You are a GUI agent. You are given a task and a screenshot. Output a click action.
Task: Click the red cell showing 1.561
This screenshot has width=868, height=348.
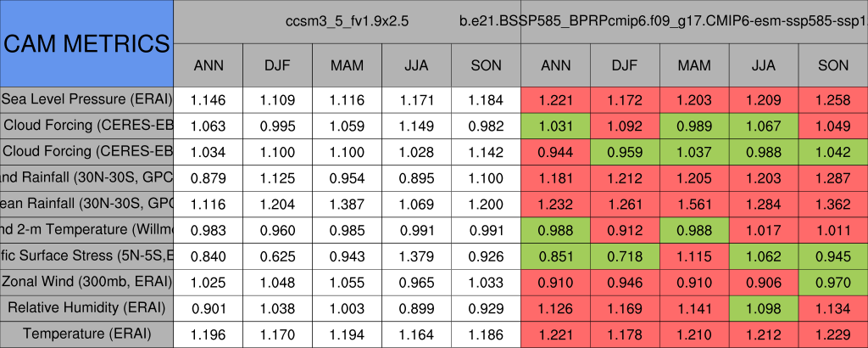(x=694, y=204)
